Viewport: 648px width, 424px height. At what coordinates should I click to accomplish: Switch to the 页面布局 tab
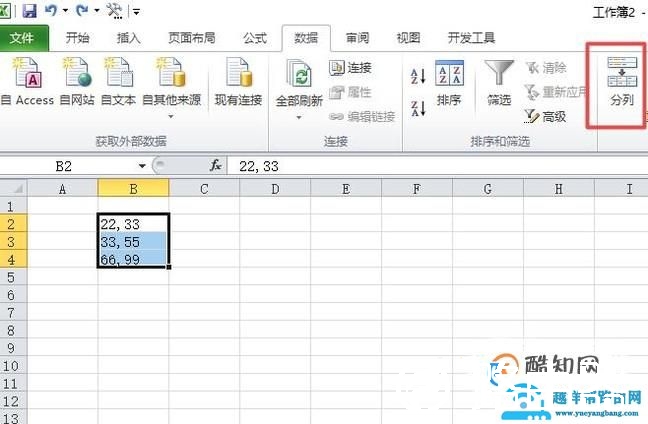click(x=191, y=38)
